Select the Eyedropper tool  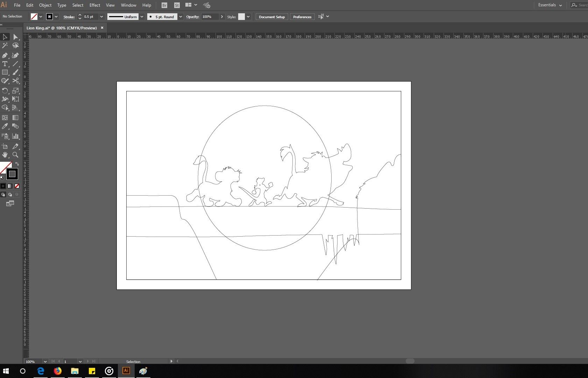click(5, 126)
